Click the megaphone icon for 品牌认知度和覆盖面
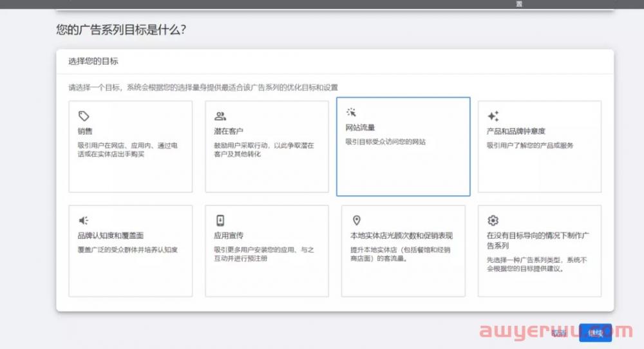 click(x=84, y=220)
